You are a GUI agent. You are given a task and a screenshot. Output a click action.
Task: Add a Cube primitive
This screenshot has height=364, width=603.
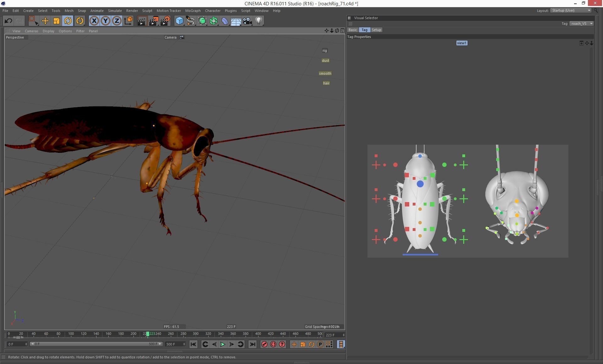[x=179, y=21]
